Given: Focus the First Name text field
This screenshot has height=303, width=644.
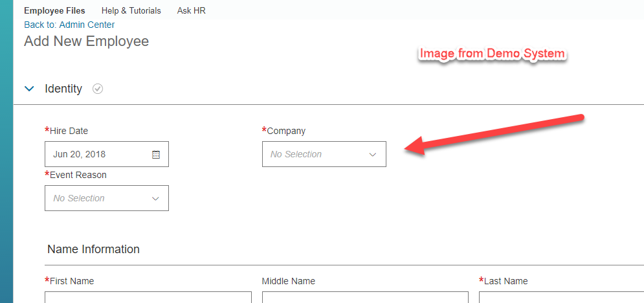Looking at the screenshot, I should tap(148, 297).
